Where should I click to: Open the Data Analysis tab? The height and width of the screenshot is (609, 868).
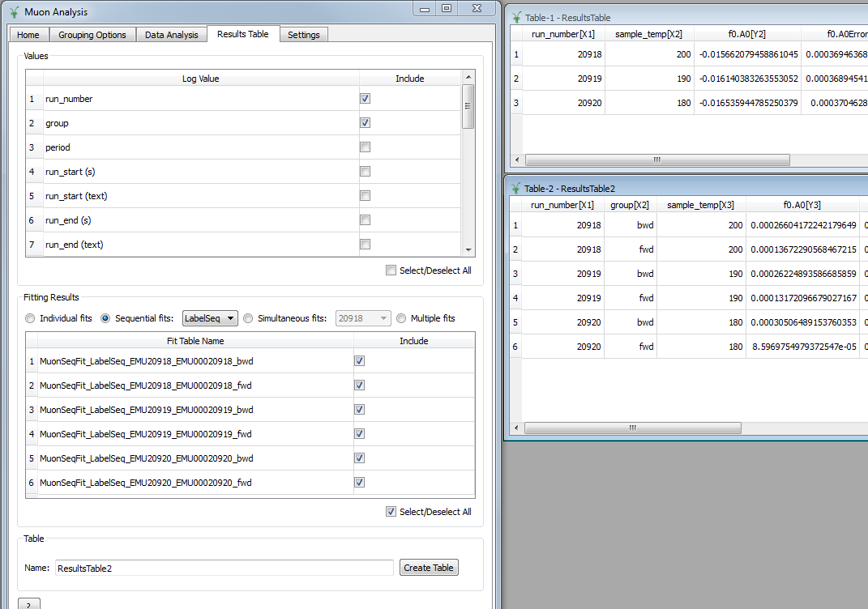tap(171, 35)
